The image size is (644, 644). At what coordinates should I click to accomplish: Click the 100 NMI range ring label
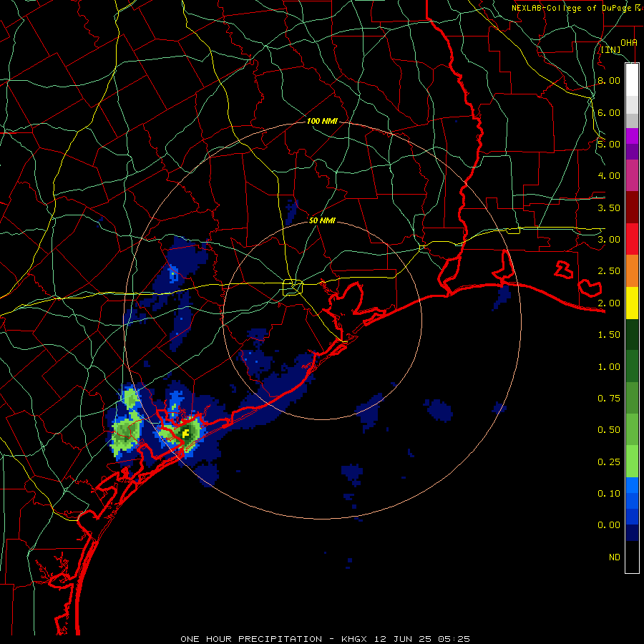click(322, 121)
